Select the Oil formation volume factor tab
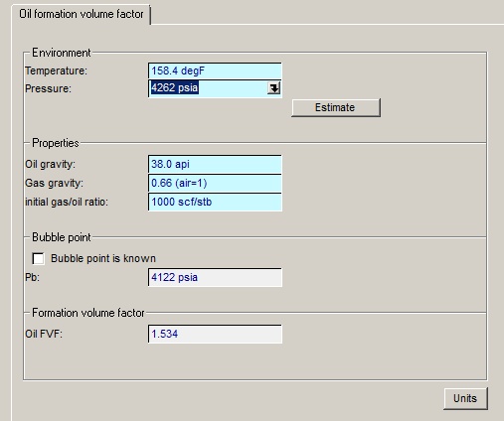Image resolution: width=504 pixels, height=421 pixels. coord(81,14)
